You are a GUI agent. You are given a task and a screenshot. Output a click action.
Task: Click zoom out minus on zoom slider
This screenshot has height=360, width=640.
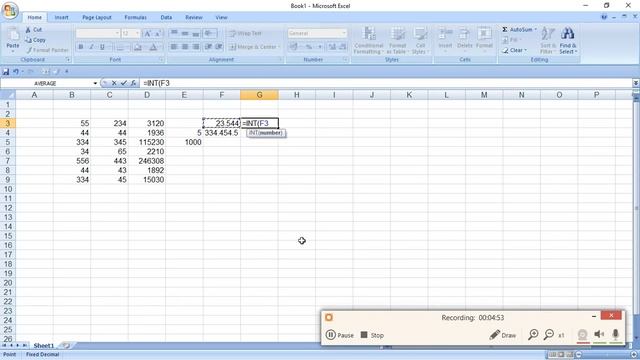(578, 355)
